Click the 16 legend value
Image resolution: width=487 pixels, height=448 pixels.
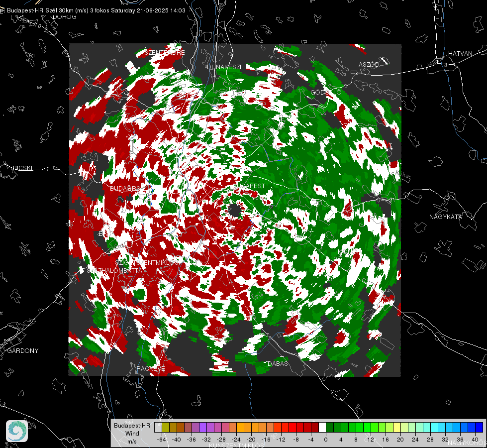(x=386, y=440)
